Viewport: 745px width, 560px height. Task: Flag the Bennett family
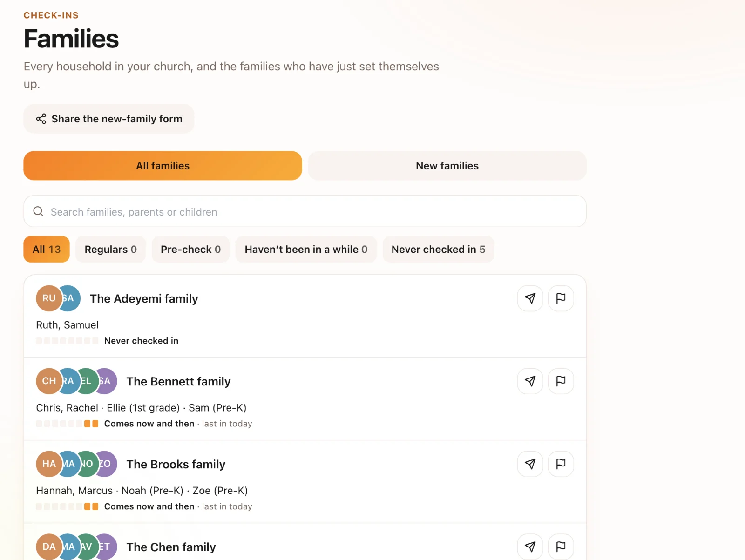[x=561, y=381]
